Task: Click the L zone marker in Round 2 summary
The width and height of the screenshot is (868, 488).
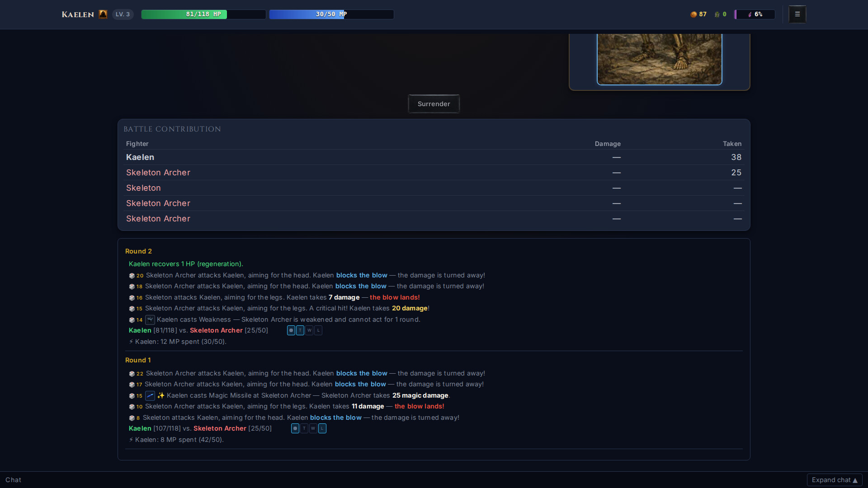Action: click(318, 330)
